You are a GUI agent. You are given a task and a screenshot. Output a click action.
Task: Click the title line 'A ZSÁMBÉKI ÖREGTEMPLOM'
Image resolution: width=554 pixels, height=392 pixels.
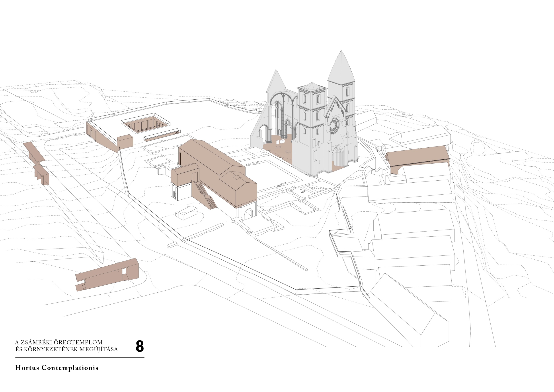(x=59, y=342)
